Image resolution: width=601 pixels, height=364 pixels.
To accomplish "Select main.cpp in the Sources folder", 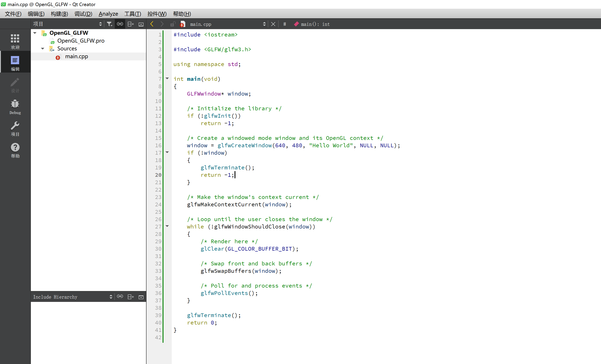I will (x=76, y=56).
